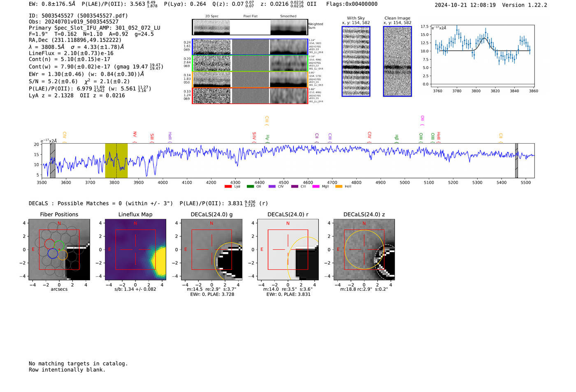The height and width of the screenshot is (392, 576).
Task: Click the green fiber circle in Fiber Positions
Action: [x=59, y=246]
